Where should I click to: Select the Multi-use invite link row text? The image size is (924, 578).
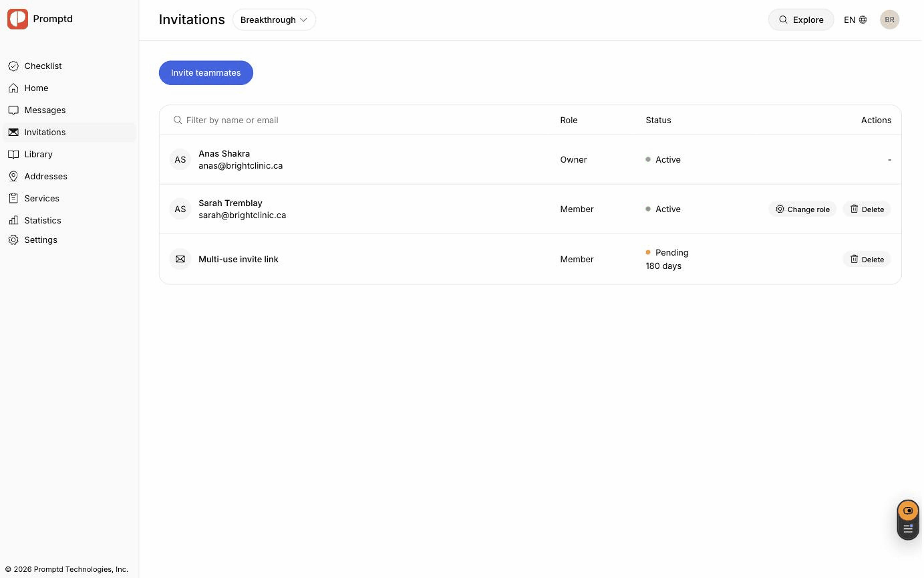238,260
